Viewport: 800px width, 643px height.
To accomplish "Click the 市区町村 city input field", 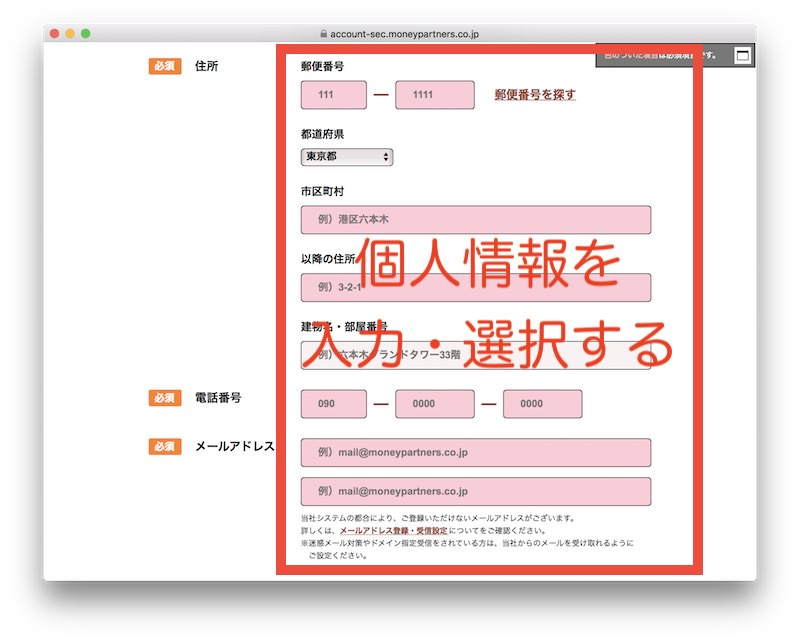I will (x=476, y=219).
